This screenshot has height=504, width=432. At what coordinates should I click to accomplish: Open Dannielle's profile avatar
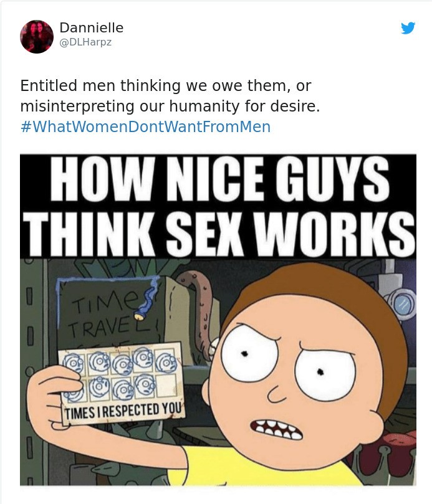pos(37,36)
